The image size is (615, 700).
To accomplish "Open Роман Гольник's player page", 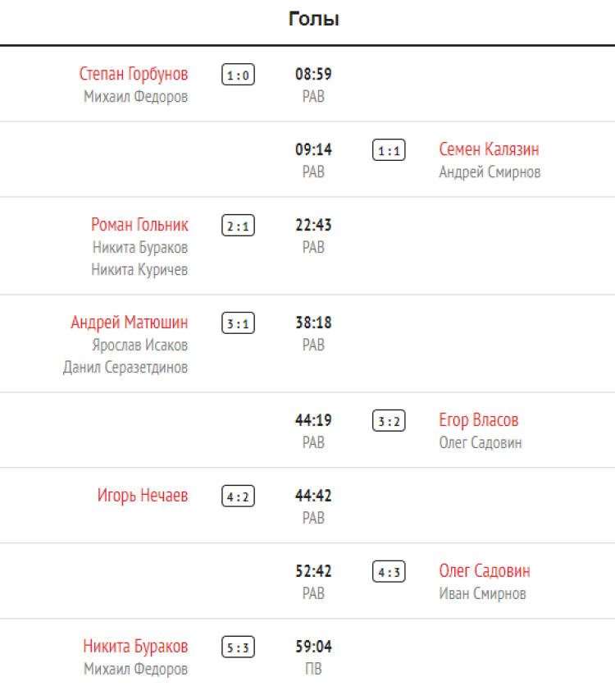I will tap(139, 225).
